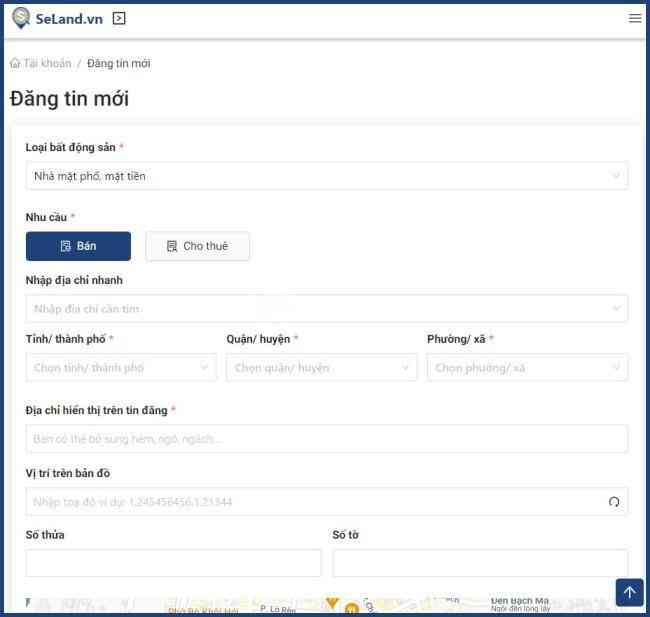Click the Số thửa input box
The width and height of the screenshot is (650, 617).
coord(173,563)
